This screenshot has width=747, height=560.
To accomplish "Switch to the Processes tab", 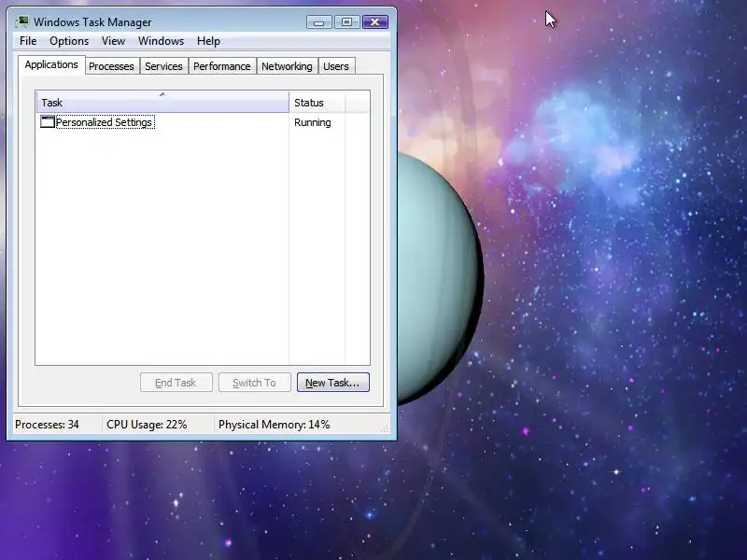I will click(111, 66).
